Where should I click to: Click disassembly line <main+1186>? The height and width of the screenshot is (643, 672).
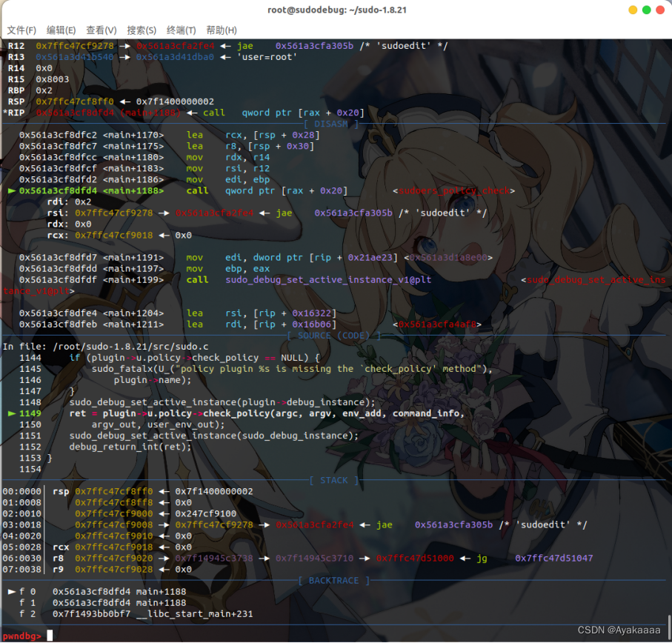click(x=144, y=179)
